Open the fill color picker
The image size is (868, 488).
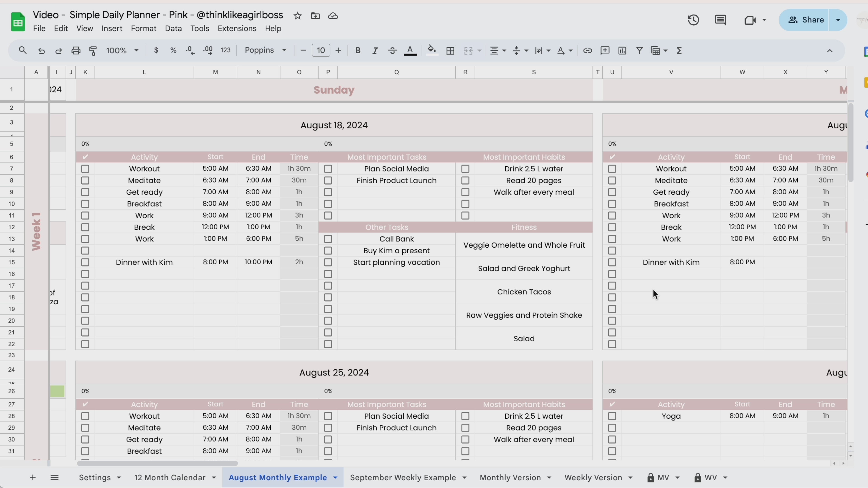point(432,51)
